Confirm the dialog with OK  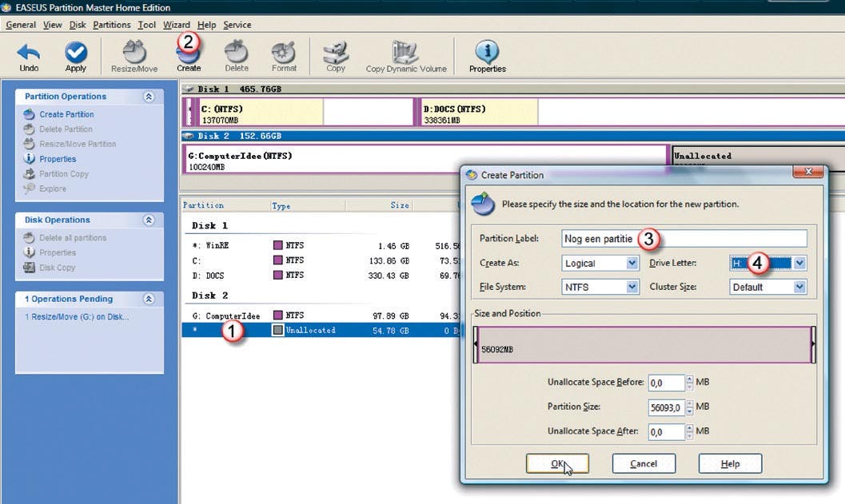pyautogui.click(x=557, y=463)
